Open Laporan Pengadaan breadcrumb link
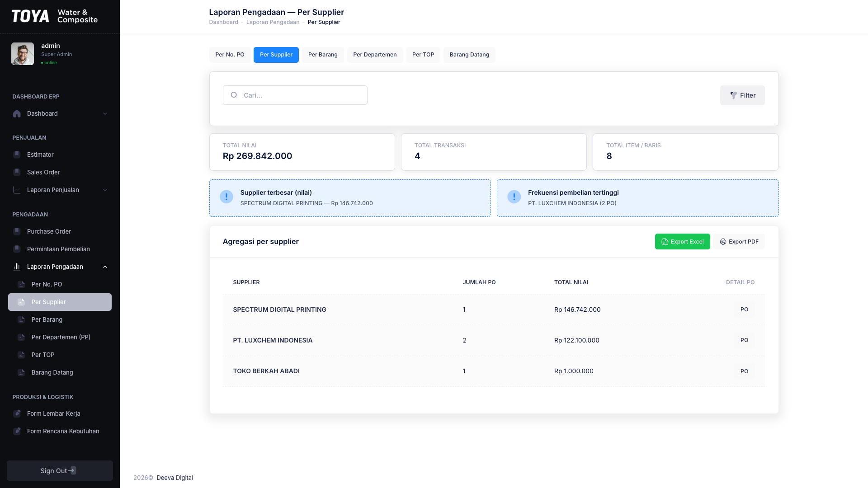The height and width of the screenshot is (488, 868). (x=273, y=22)
